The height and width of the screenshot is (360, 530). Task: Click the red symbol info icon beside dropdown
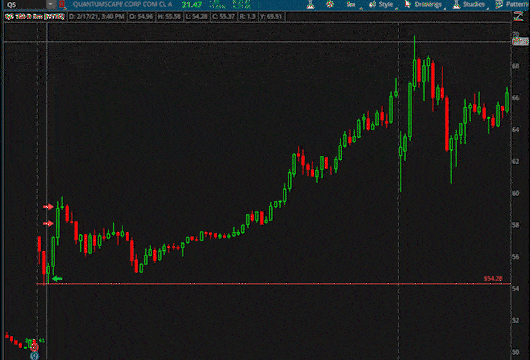click(x=62, y=4)
